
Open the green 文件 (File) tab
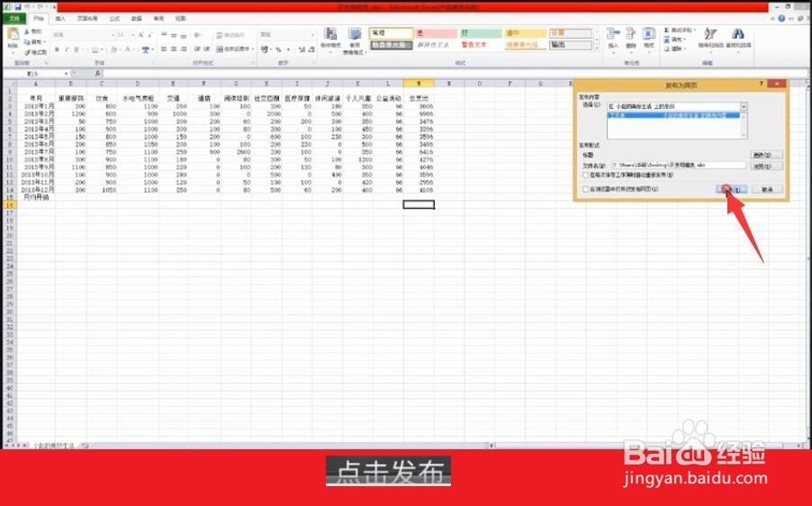click(x=14, y=19)
